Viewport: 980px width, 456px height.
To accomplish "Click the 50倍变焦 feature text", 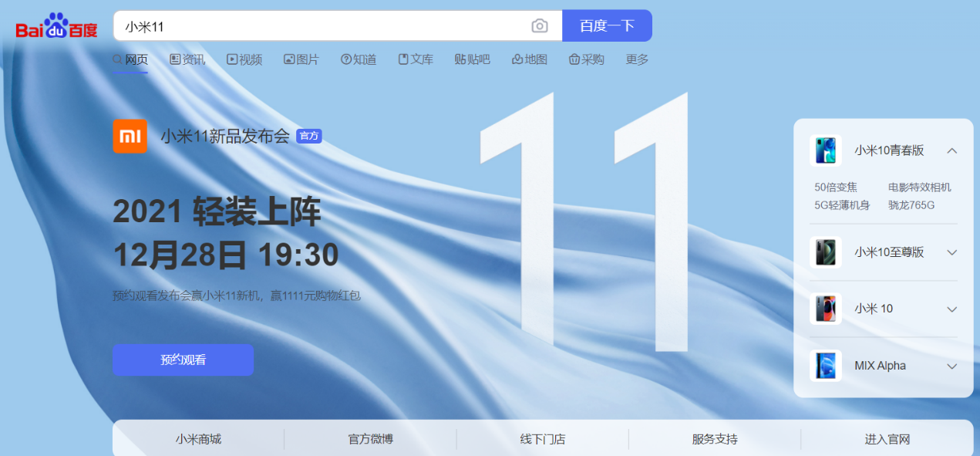I will pos(835,187).
